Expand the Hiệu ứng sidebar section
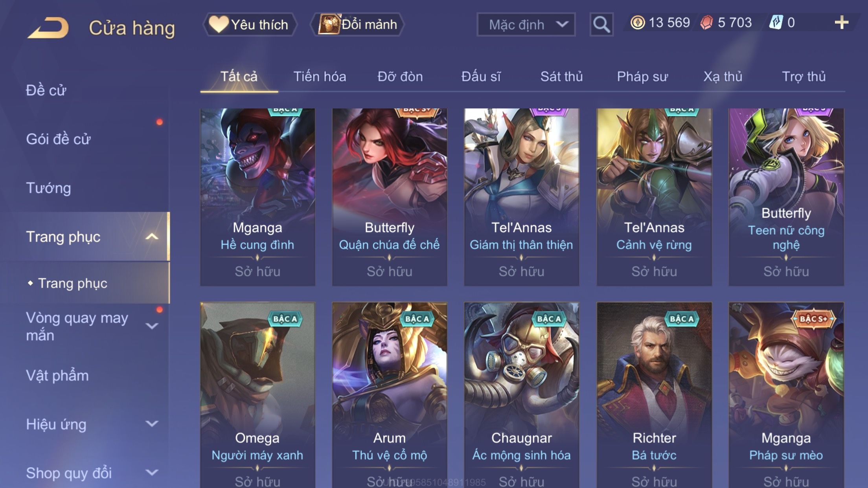The width and height of the screenshot is (868, 488). [x=152, y=424]
